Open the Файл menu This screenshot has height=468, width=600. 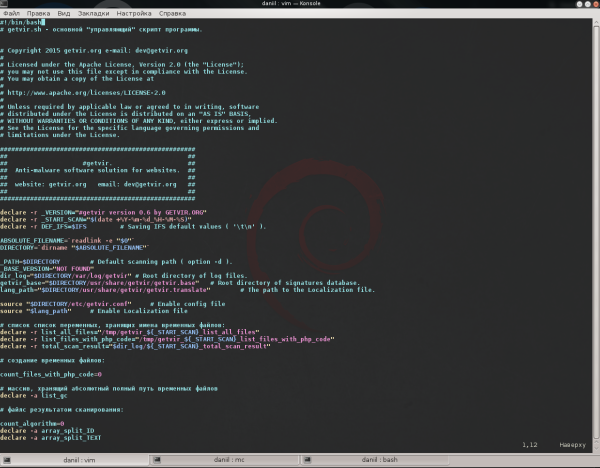click(x=12, y=16)
